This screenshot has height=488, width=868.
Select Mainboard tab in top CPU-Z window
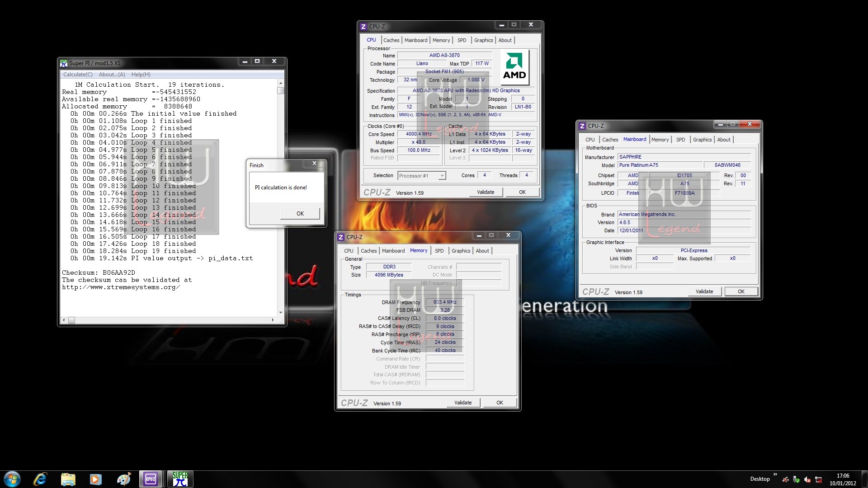coord(416,40)
